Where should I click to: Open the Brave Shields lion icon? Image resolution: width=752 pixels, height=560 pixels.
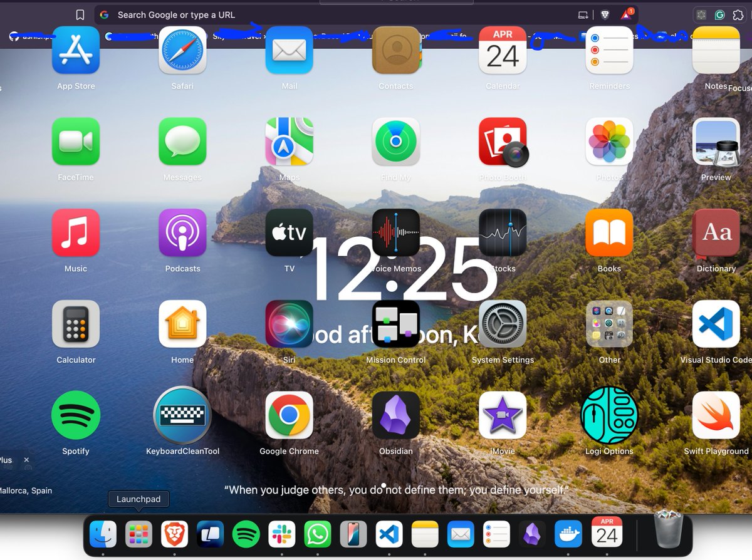coord(605,14)
